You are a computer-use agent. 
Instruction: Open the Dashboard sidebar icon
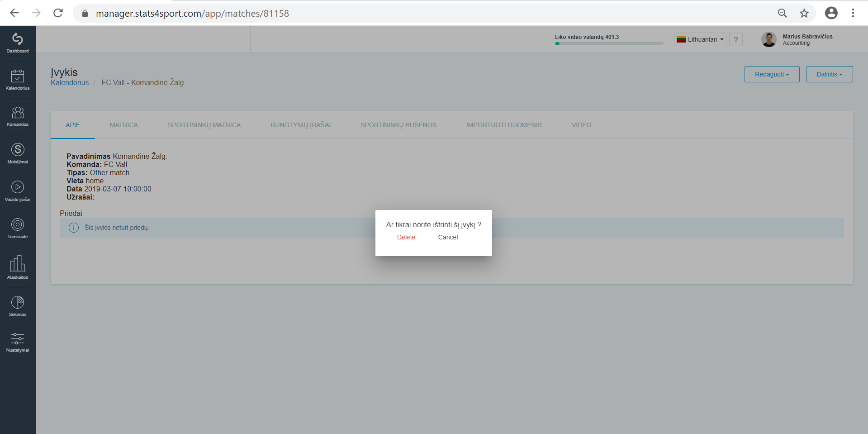tap(18, 43)
